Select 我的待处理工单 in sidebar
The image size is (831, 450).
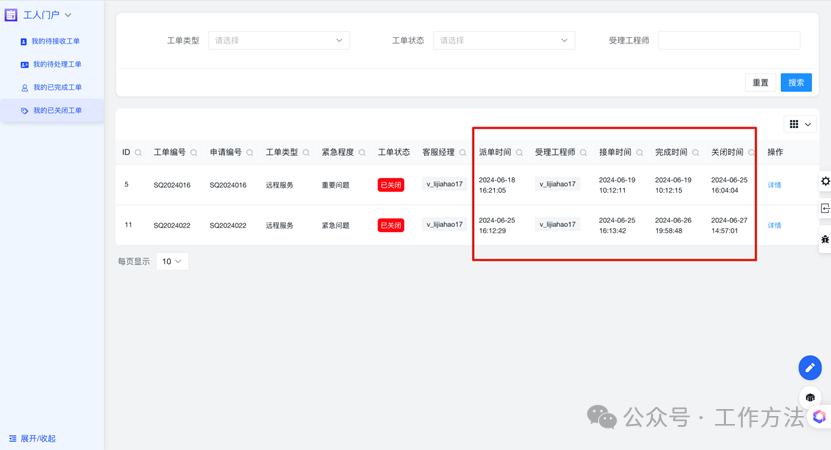pos(57,65)
